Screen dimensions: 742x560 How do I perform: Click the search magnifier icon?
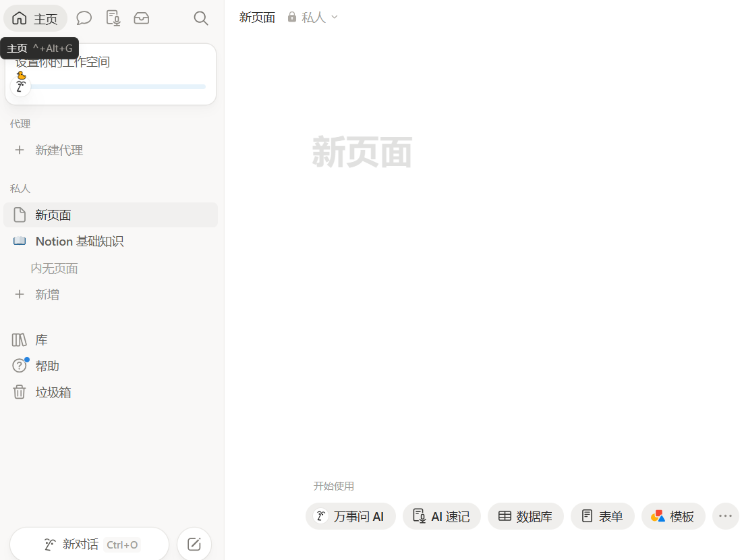[200, 18]
